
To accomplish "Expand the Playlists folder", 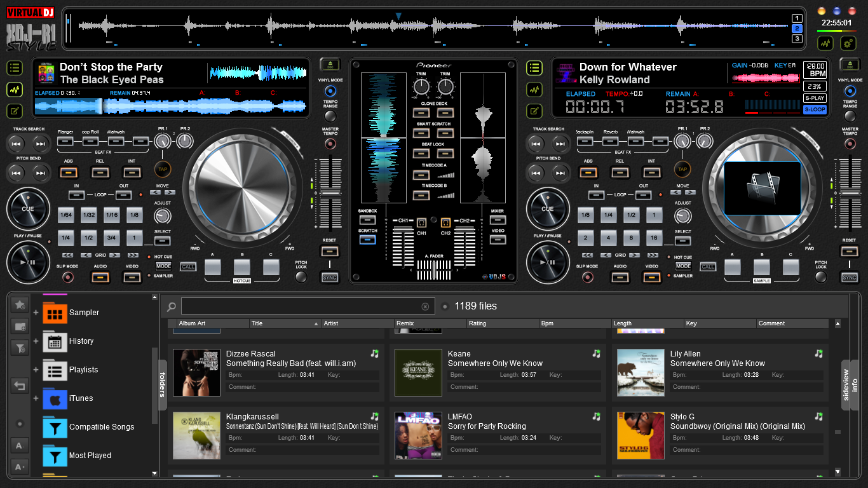I will pos(36,370).
